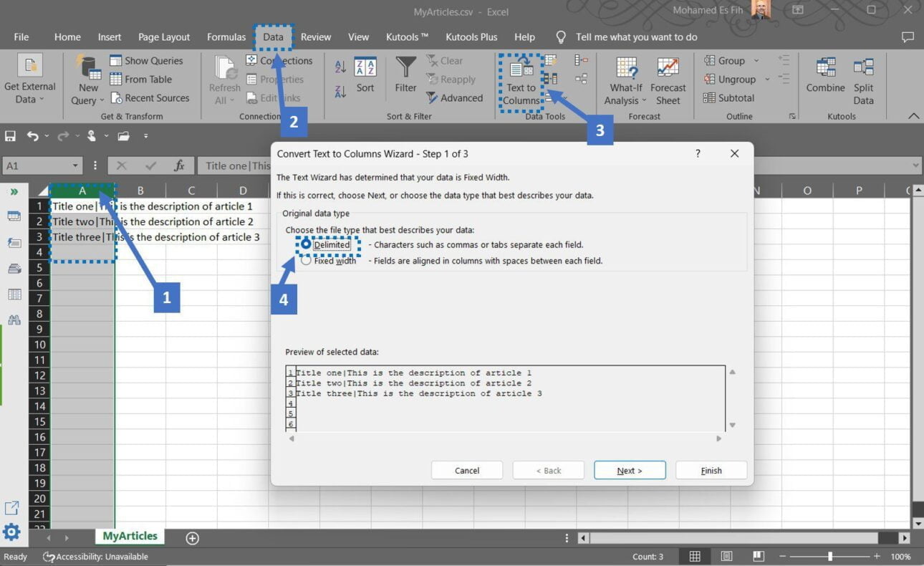Open the Combine tool in Kutools
Viewport: 924px width, 566px height.
[x=825, y=79]
